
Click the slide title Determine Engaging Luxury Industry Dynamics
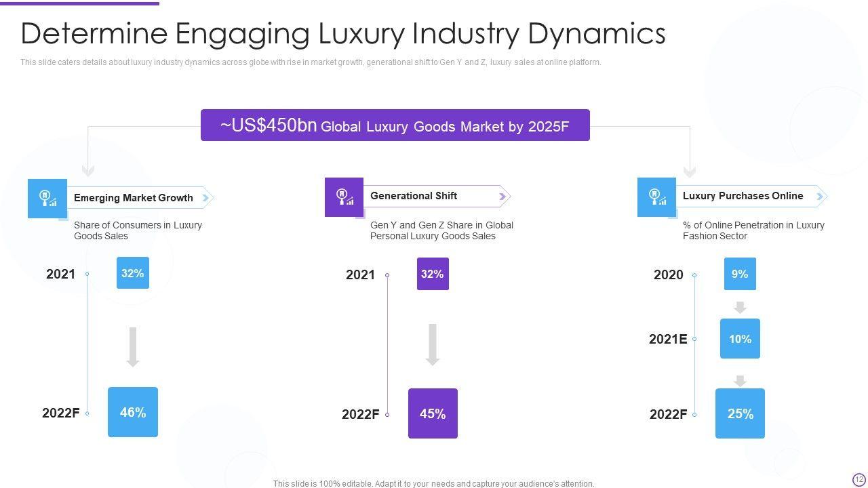[343, 33]
